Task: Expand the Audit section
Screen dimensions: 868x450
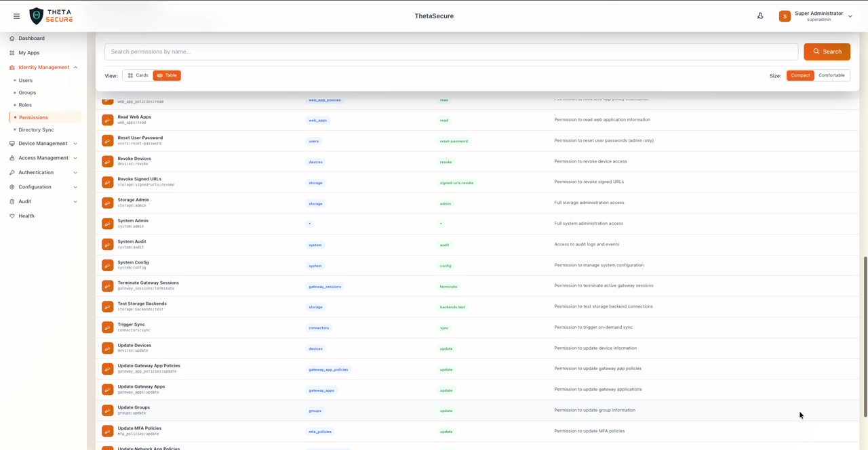Action: pos(24,201)
